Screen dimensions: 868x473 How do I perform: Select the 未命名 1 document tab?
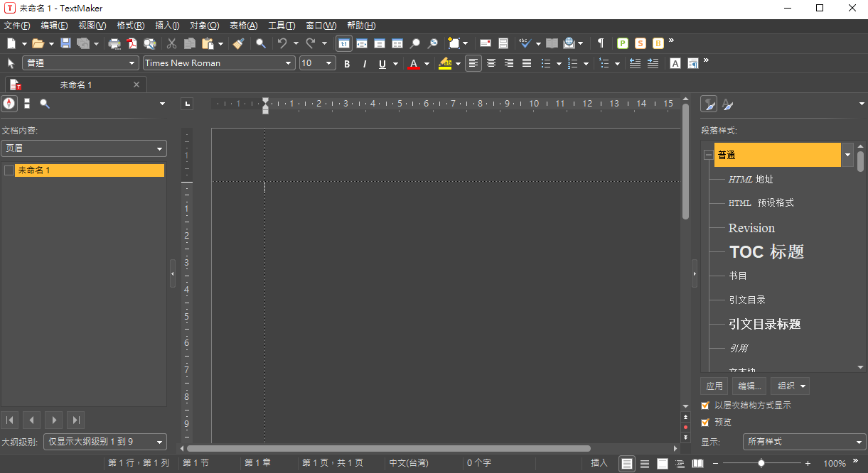click(75, 85)
